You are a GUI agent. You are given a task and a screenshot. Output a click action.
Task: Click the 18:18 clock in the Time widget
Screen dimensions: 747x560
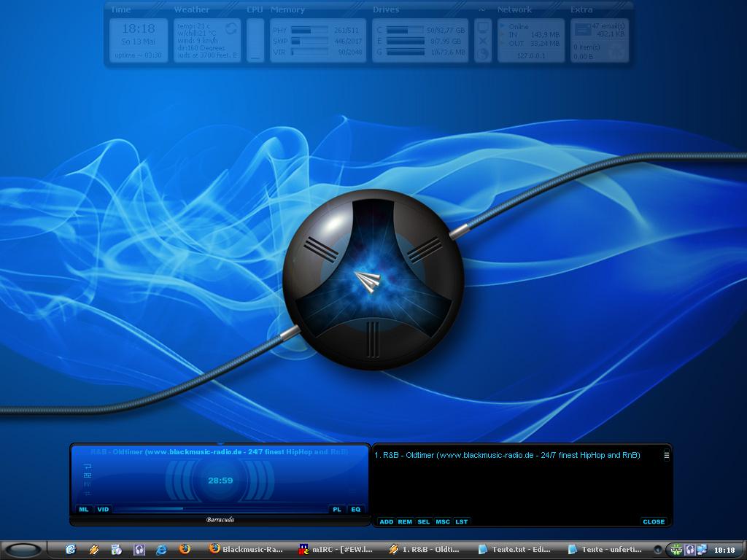click(139, 28)
